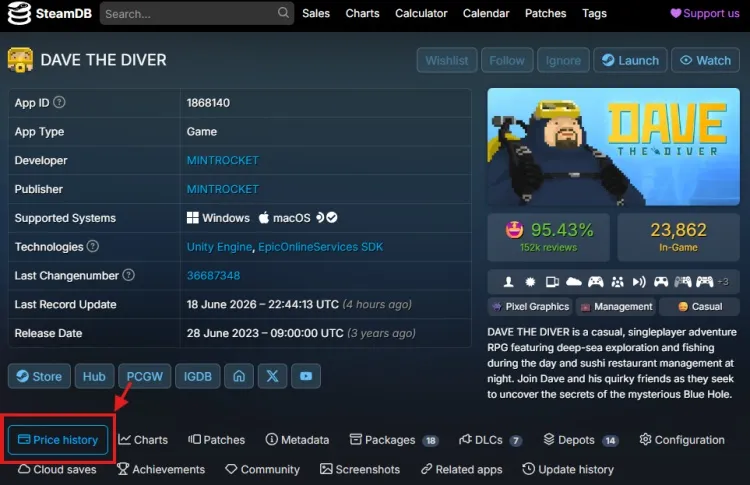Screen dimensions: 750x485
Task: Go to the Patches page in top navigation
Action: (545, 13)
